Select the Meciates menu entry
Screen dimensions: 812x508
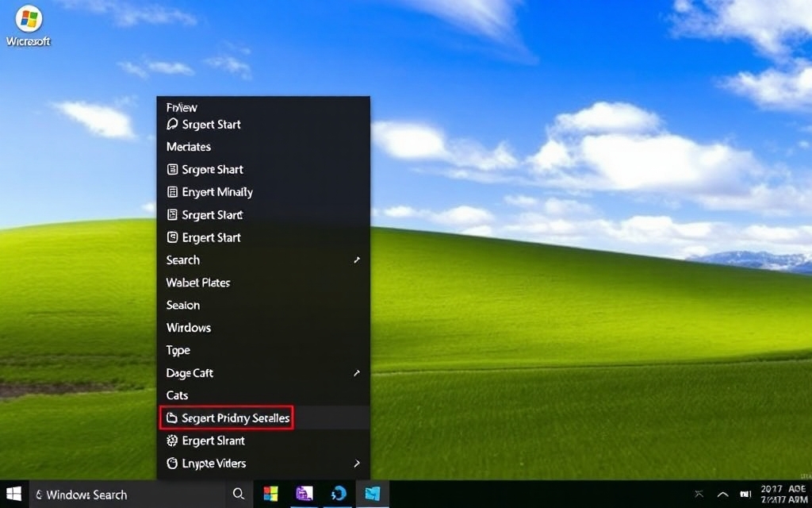pyautogui.click(x=263, y=147)
